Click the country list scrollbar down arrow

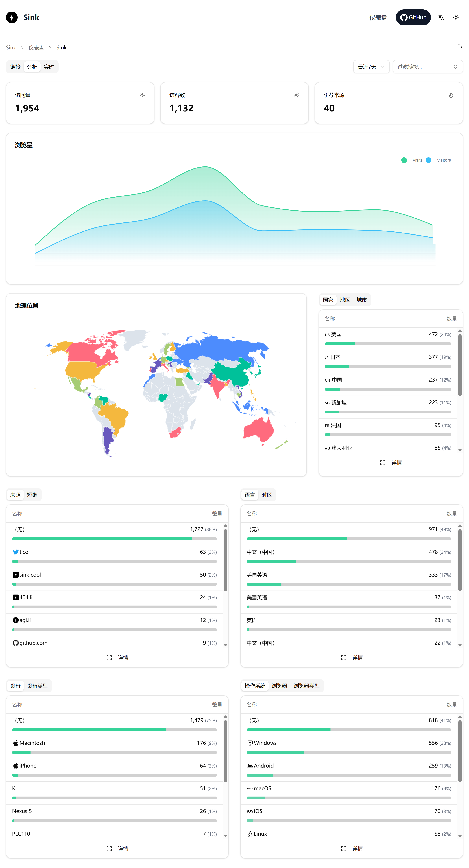tap(460, 450)
